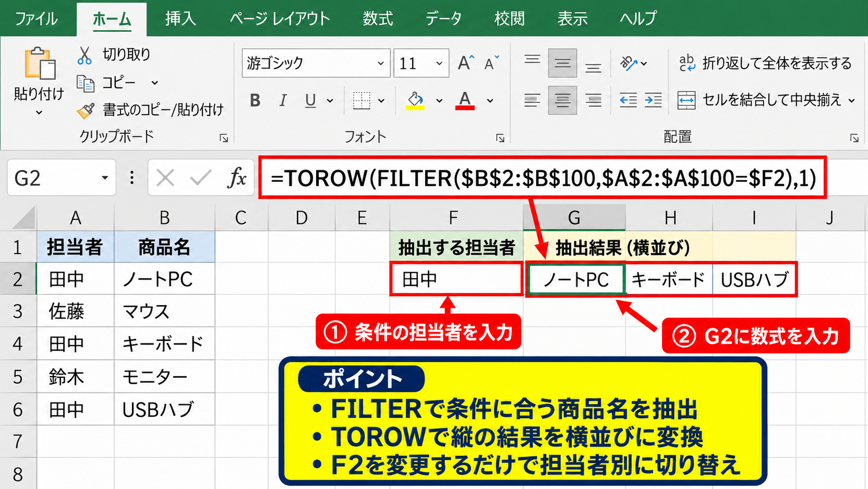The image size is (868, 489).
Task: Click the Copy icon
Action: coord(86,83)
